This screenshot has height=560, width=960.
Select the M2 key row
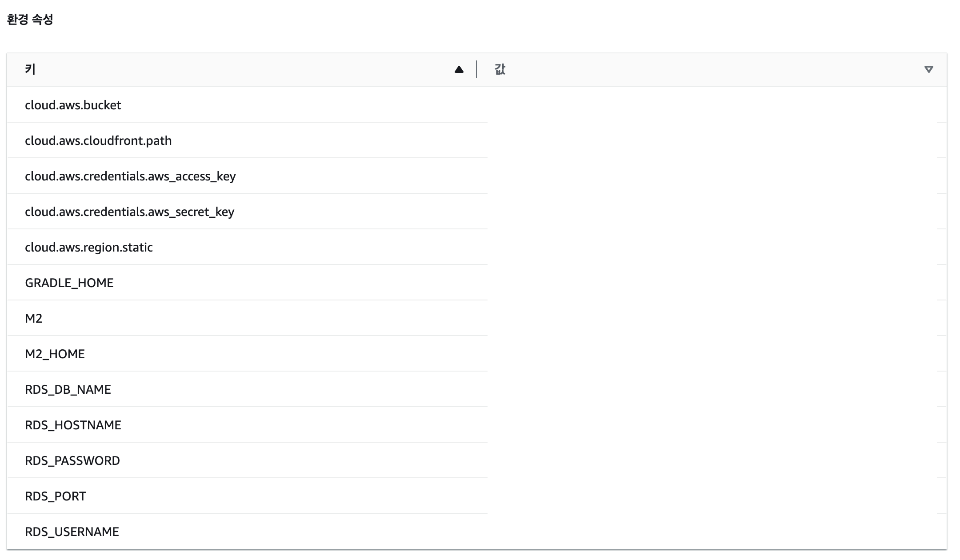coord(34,319)
